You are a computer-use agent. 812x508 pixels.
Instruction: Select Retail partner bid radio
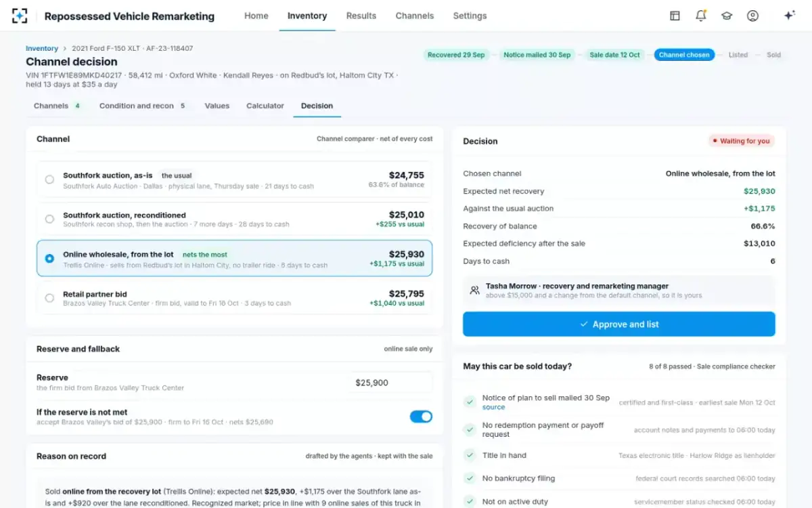(x=49, y=297)
